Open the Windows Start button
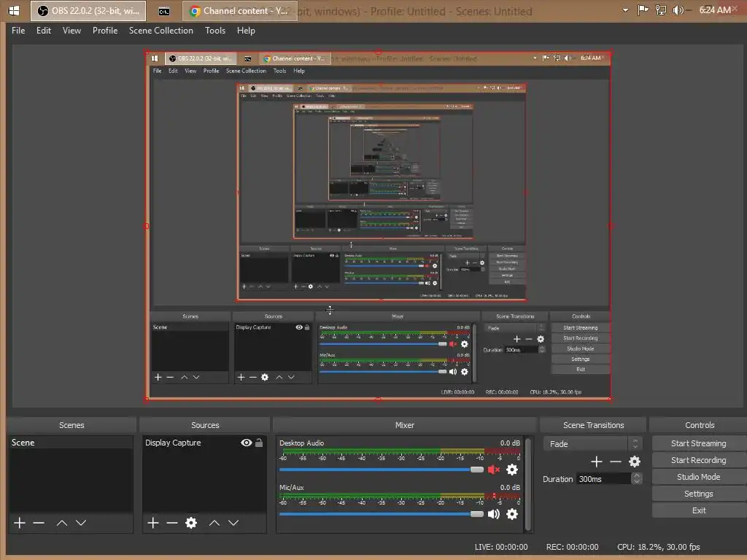 point(14,10)
